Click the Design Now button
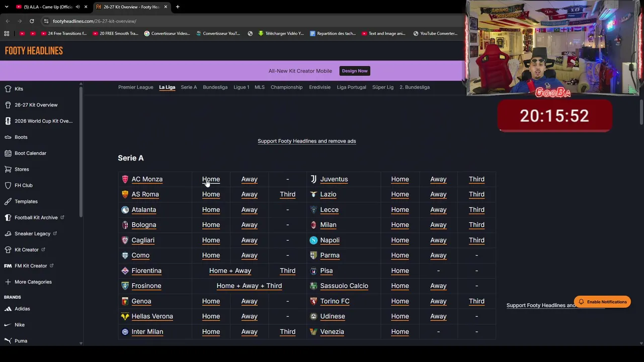The width and height of the screenshot is (644, 362). coord(355,71)
